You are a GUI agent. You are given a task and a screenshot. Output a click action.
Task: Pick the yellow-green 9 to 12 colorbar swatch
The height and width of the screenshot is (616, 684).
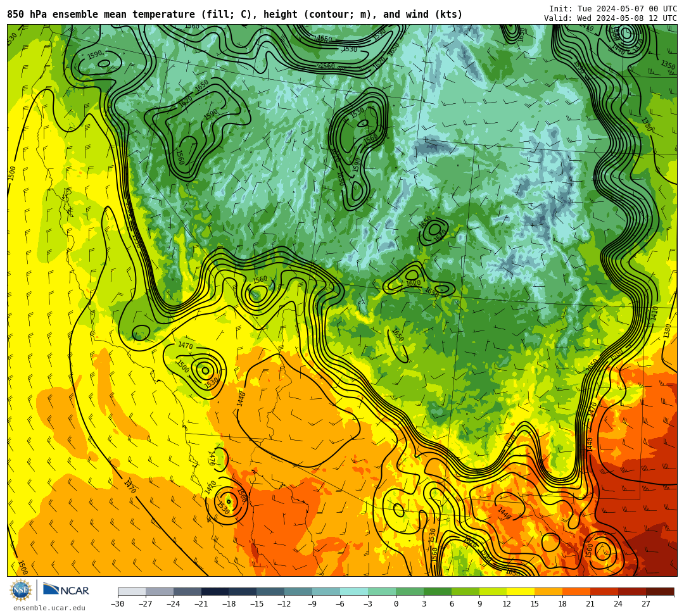click(x=493, y=591)
